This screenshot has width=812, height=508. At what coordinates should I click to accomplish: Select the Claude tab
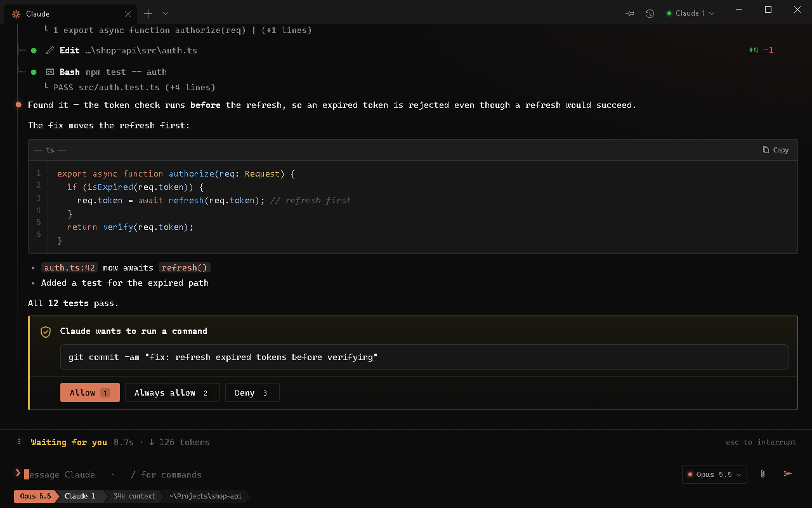click(x=70, y=14)
